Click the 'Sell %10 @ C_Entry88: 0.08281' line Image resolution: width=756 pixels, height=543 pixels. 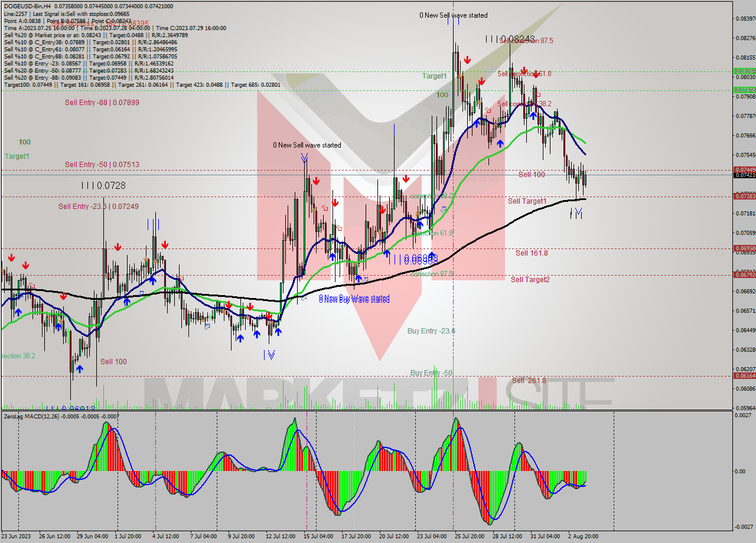(x=90, y=57)
